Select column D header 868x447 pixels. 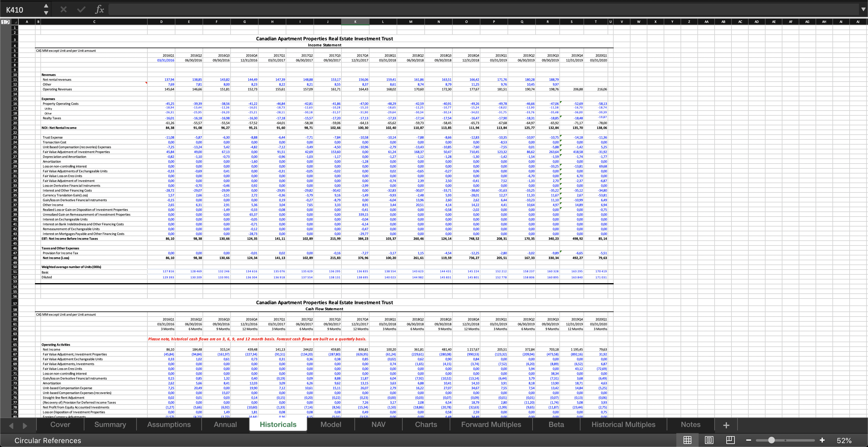click(162, 22)
